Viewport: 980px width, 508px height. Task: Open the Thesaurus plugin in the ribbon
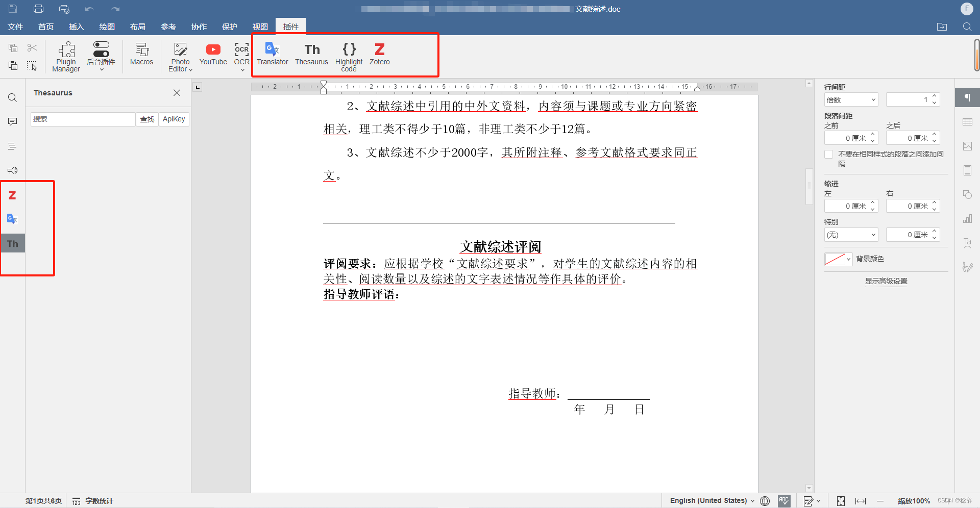[311, 54]
